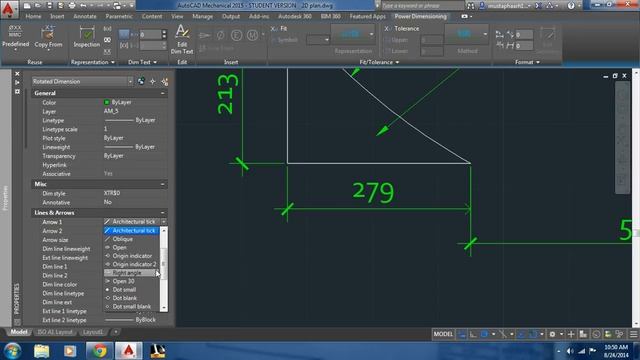Select the Power Dimensioning ribbon tab
Image resolution: width=640 pixels, height=360 pixels.
420,16
